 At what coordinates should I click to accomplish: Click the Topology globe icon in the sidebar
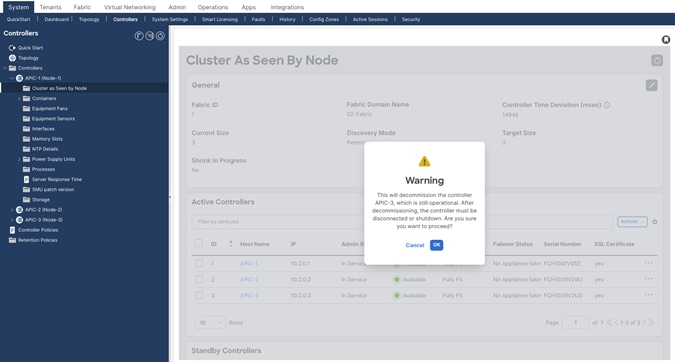point(12,58)
